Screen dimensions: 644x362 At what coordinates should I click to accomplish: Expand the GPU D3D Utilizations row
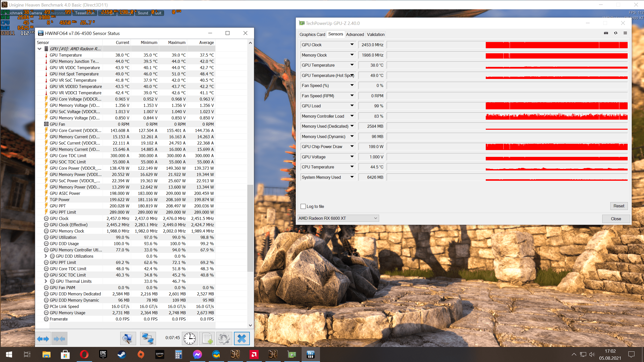click(x=46, y=256)
